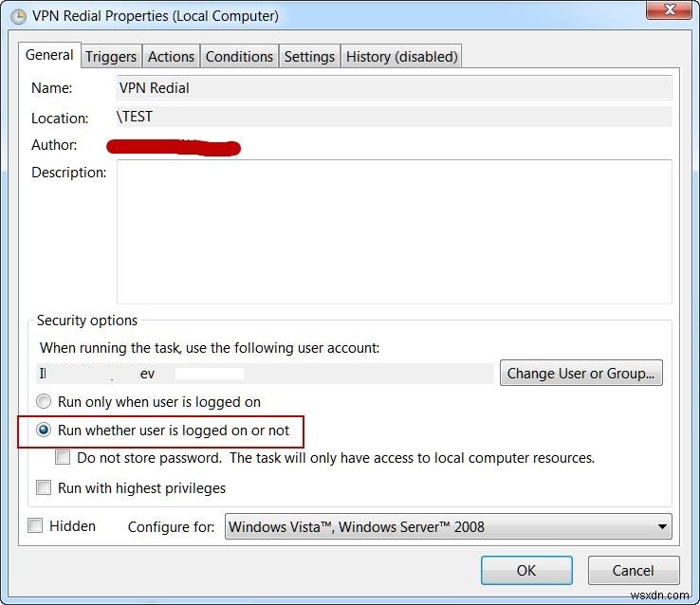
Task: Click the user account field
Action: pos(266,373)
